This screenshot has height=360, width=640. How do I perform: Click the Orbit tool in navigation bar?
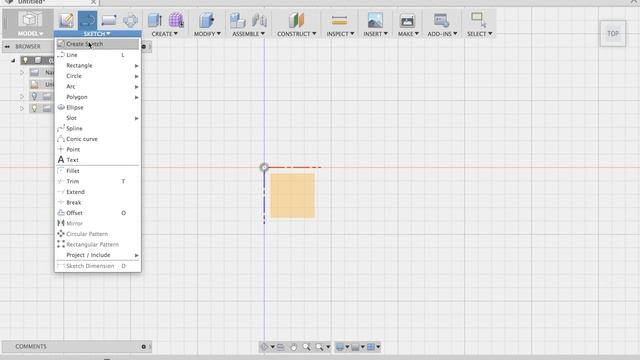[264, 347]
